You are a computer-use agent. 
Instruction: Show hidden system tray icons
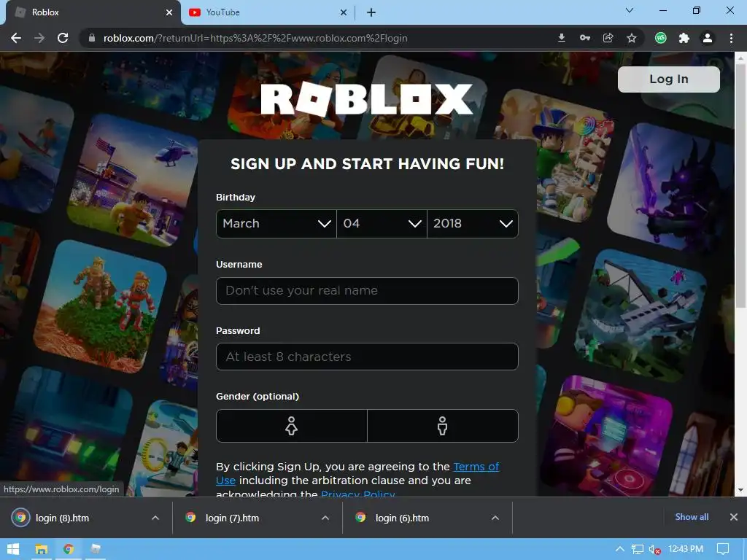[x=620, y=549]
